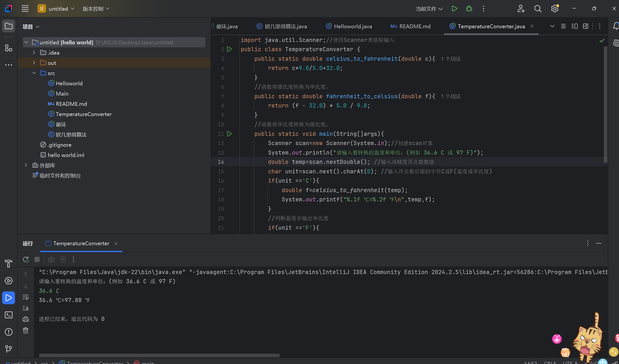The height and width of the screenshot is (364, 619).
Task: Click the Build hammer icon
Action: click(9, 264)
